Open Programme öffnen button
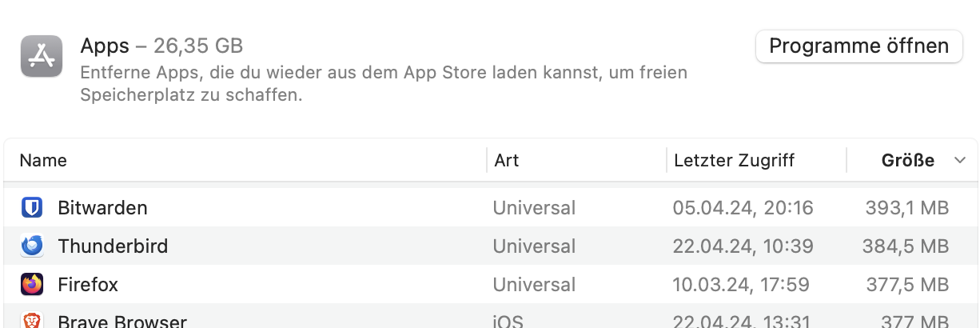The height and width of the screenshot is (328, 980). (858, 46)
